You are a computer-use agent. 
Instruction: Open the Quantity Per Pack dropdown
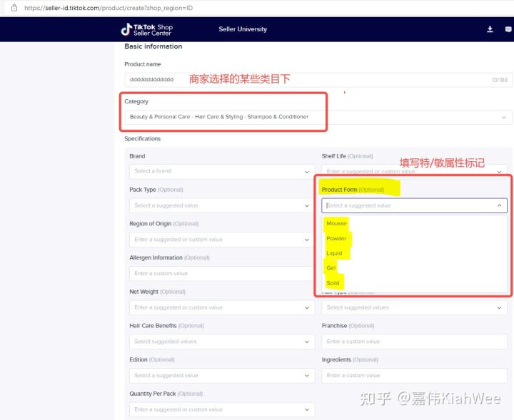coord(222,409)
